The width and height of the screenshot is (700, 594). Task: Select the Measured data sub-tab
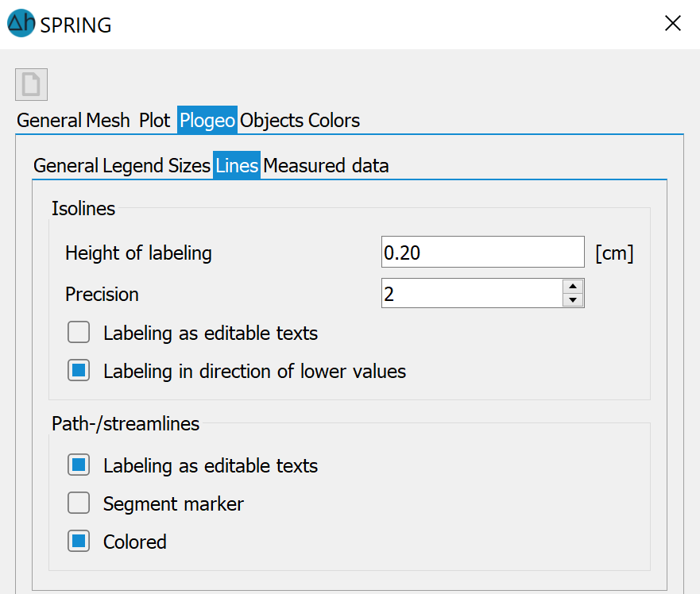tap(326, 165)
